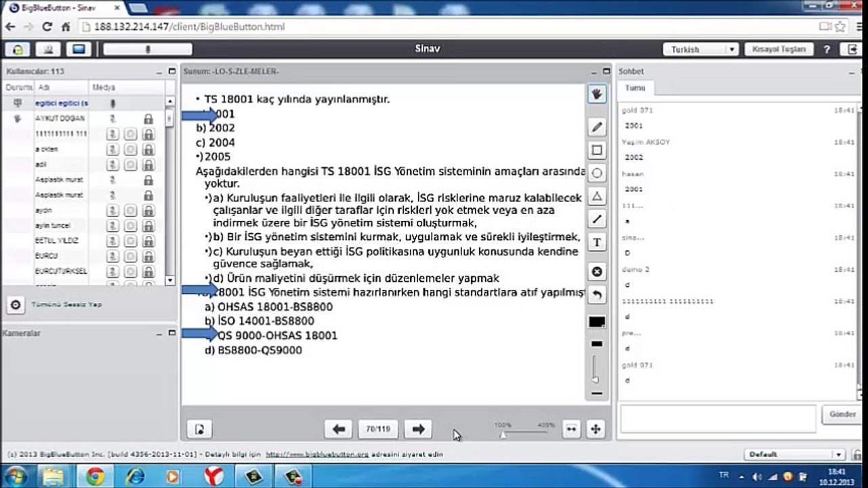
Task: Select the line drawing tool
Action: 596,219
